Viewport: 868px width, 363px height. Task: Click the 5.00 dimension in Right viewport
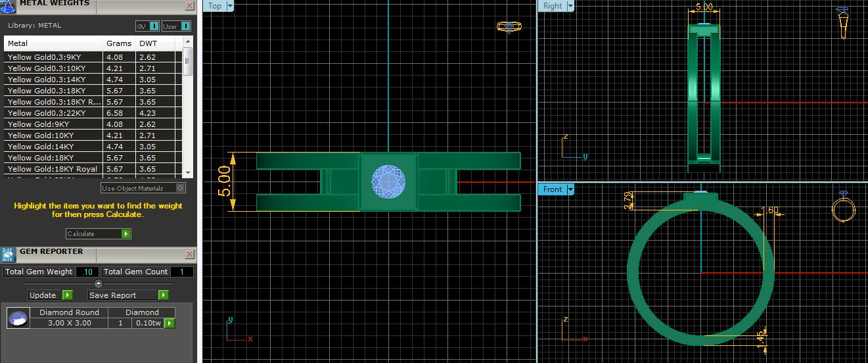[x=704, y=6]
